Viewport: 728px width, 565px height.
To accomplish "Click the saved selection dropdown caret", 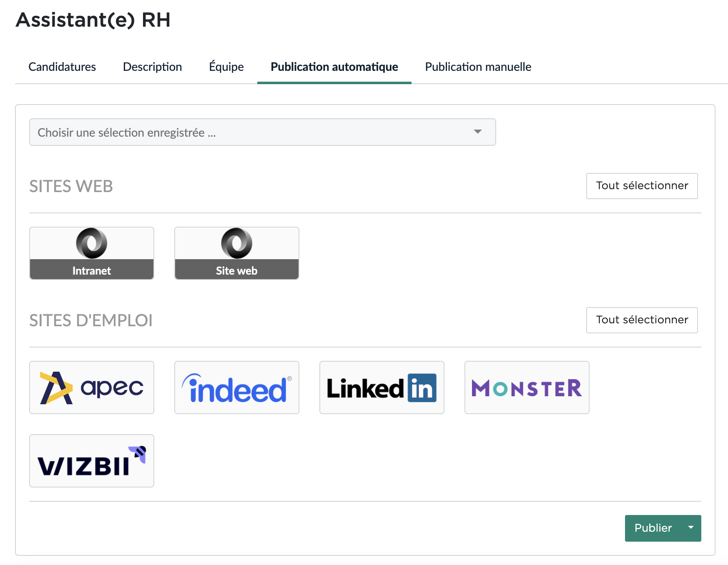I will click(x=478, y=132).
